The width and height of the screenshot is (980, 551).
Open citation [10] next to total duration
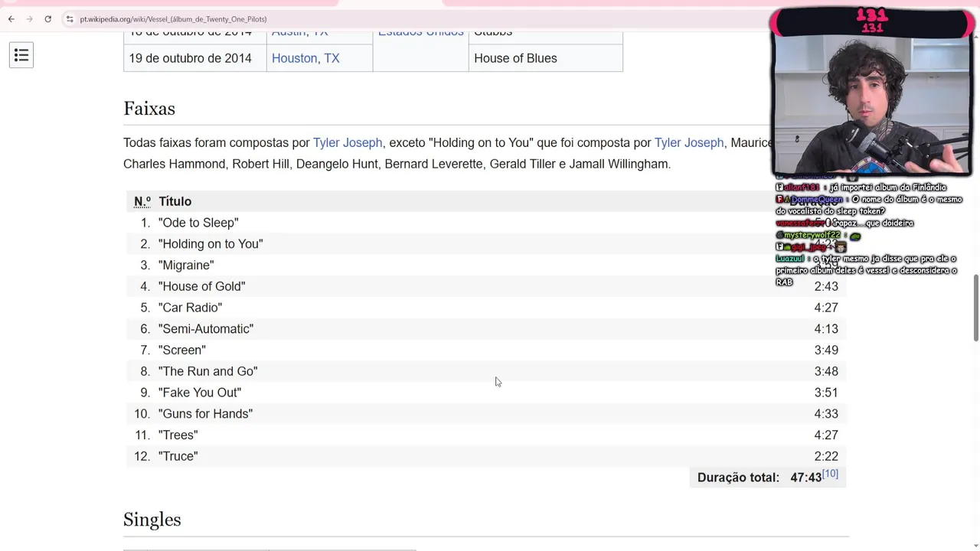pyautogui.click(x=830, y=474)
